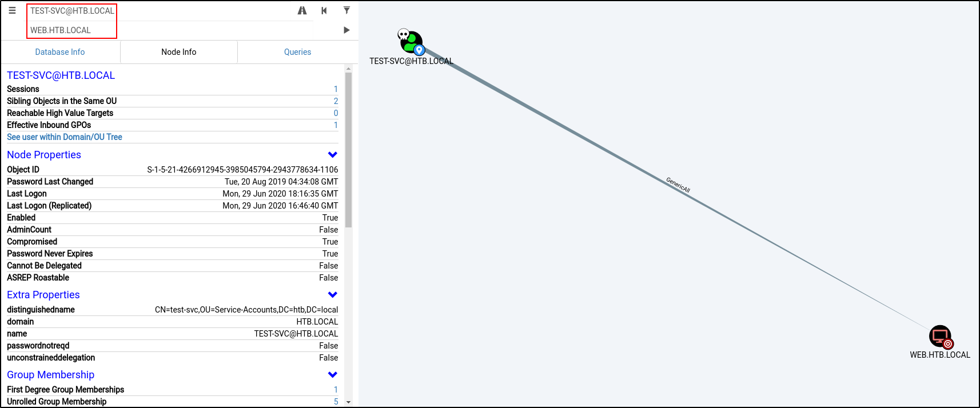Select the WEB.HTB.LOCAL computer node
This screenshot has height=408, width=980.
point(939,337)
